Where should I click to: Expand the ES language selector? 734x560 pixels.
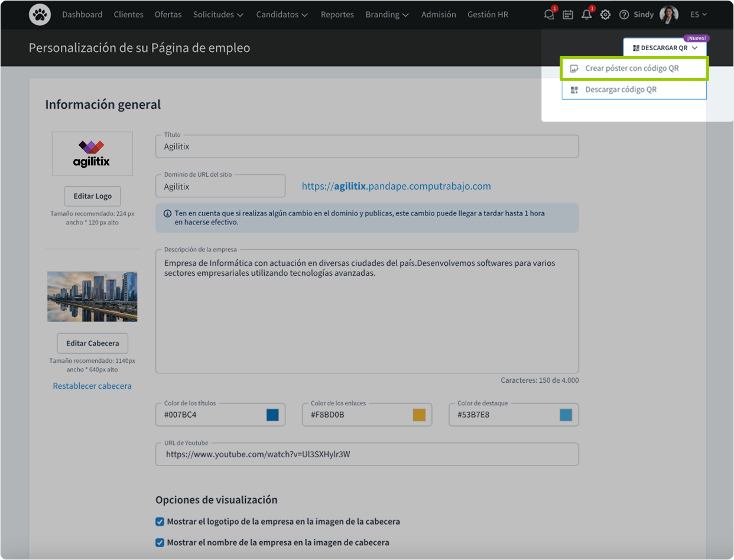pyautogui.click(x=698, y=14)
